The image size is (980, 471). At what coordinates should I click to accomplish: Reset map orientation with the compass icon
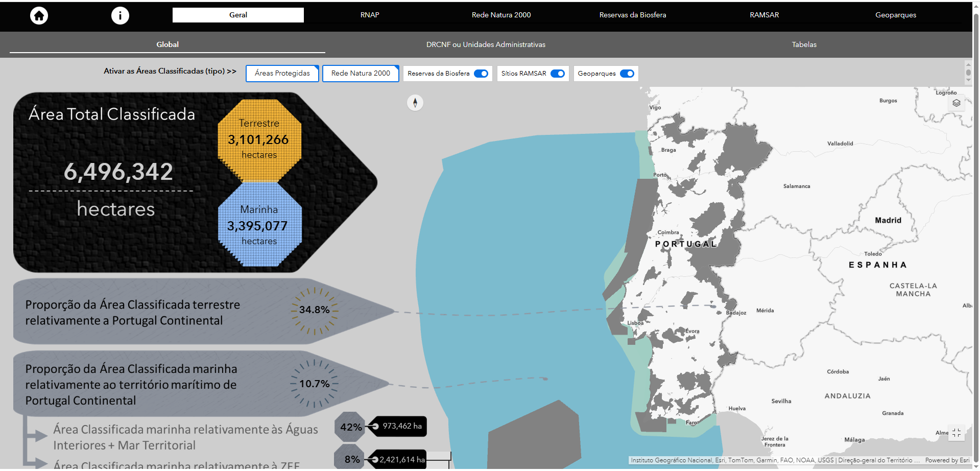[x=415, y=103]
